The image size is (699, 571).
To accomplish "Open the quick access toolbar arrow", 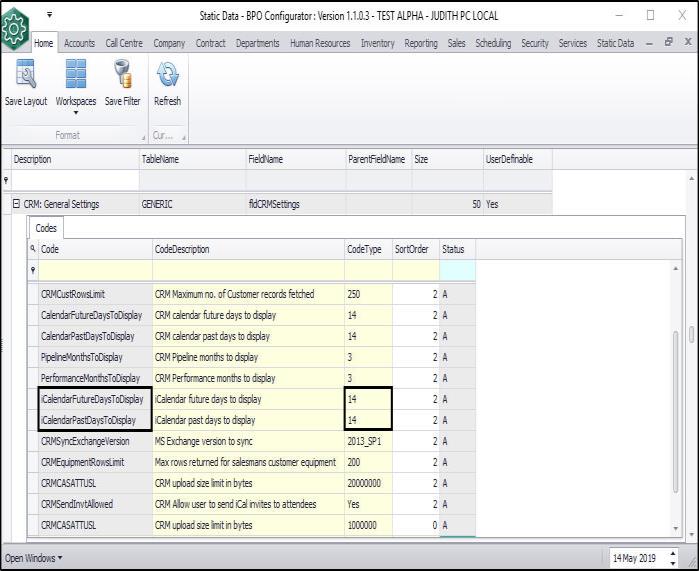I will 49,15.
